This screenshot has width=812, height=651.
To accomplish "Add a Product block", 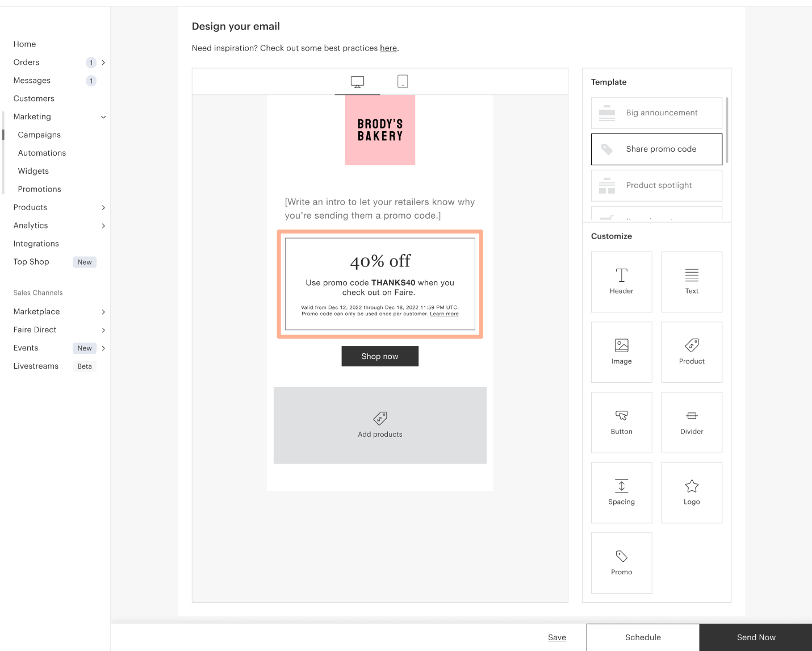I will (x=692, y=352).
